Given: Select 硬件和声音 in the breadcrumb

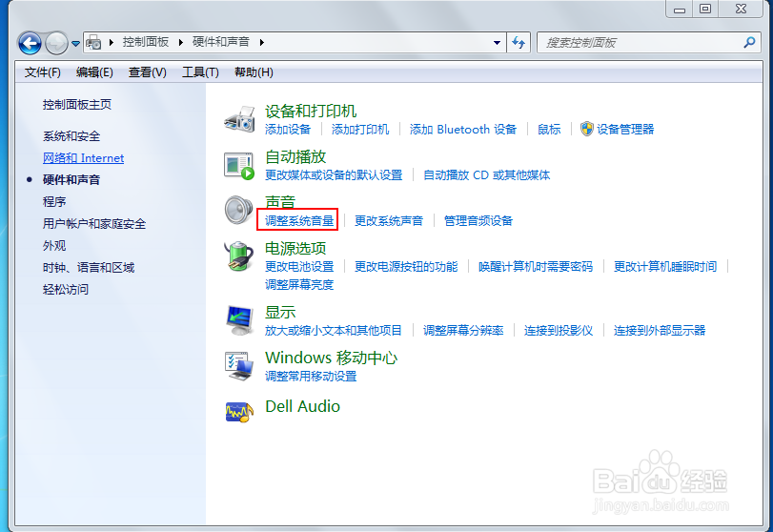Looking at the screenshot, I should pos(221,42).
